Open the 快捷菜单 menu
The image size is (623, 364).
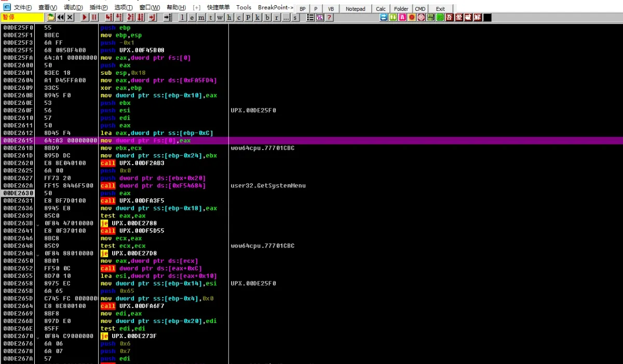point(218,8)
